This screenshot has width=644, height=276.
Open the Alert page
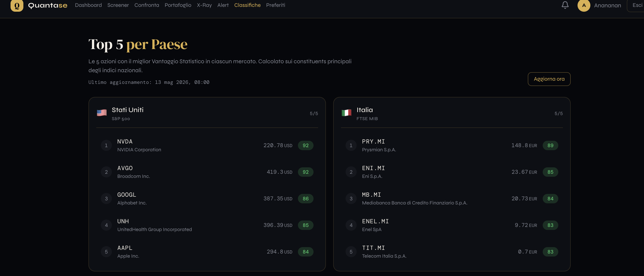223,5
